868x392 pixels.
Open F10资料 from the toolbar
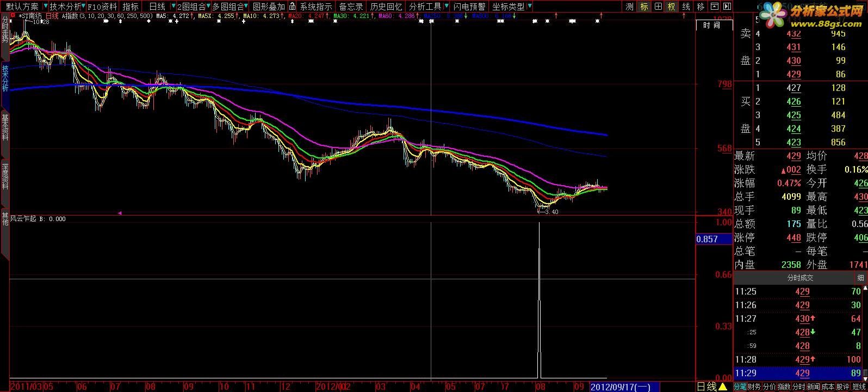[x=102, y=7]
